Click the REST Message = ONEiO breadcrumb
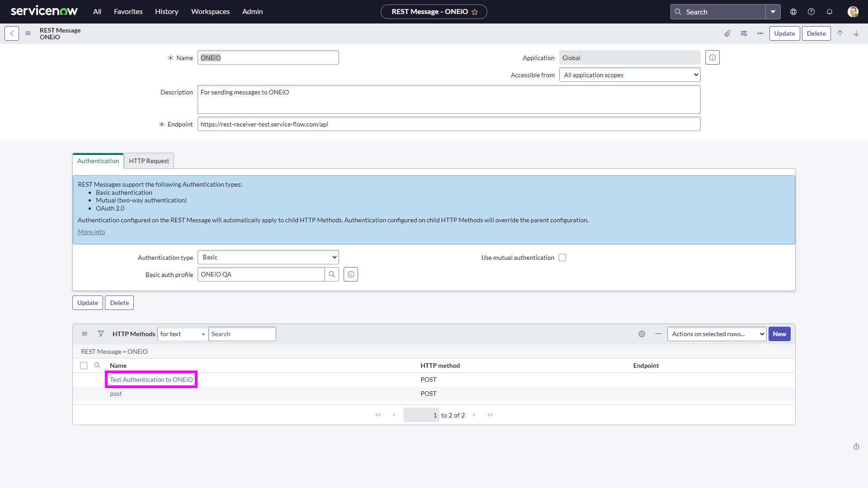This screenshot has height=488, width=868. pyautogui.click(x=114, y=352)
